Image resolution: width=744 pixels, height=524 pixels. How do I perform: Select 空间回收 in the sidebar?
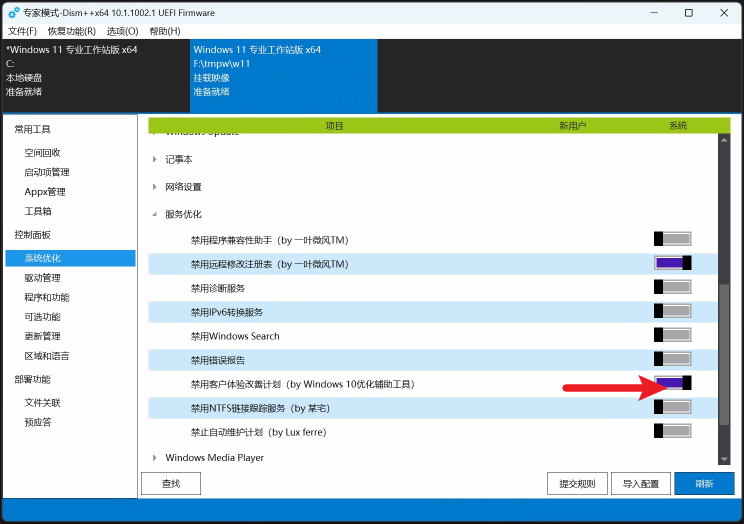(x=42, y=153)
